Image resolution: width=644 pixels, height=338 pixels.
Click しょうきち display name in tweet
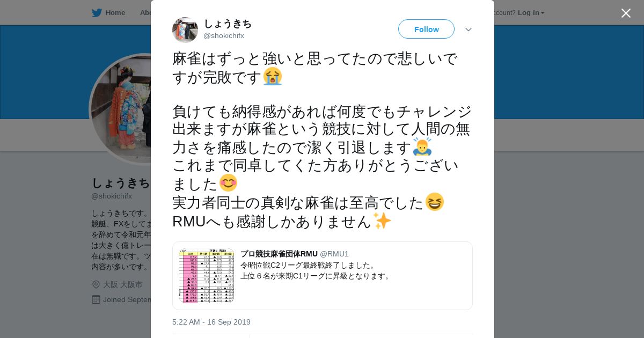coord(228,24)
